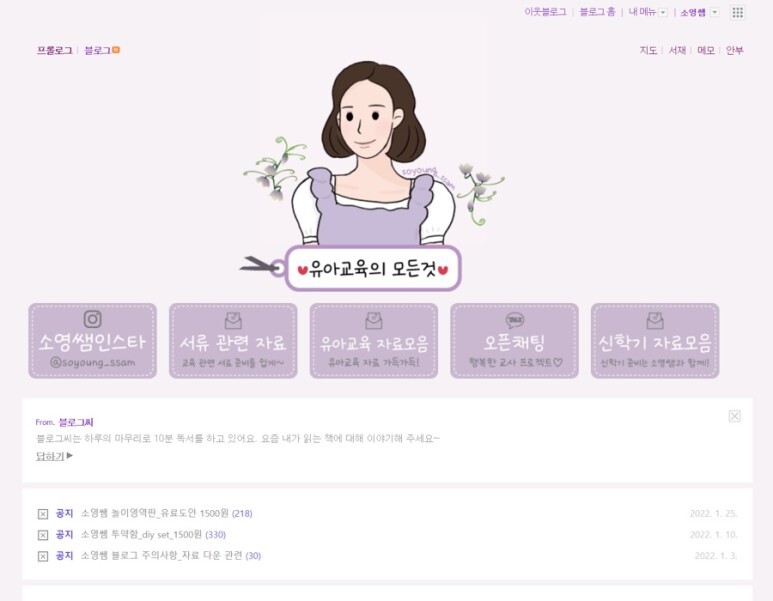The height and width of the screenshot is (601, 773).
Task: Open the 안부 guestbook link
Action: tap(735, 50)
